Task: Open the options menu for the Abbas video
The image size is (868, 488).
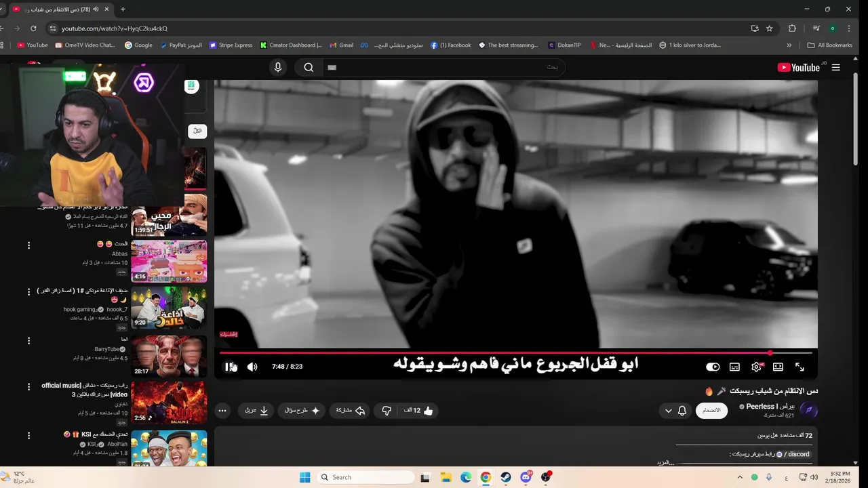Action: pyautogui.click(x=28, y=245)
